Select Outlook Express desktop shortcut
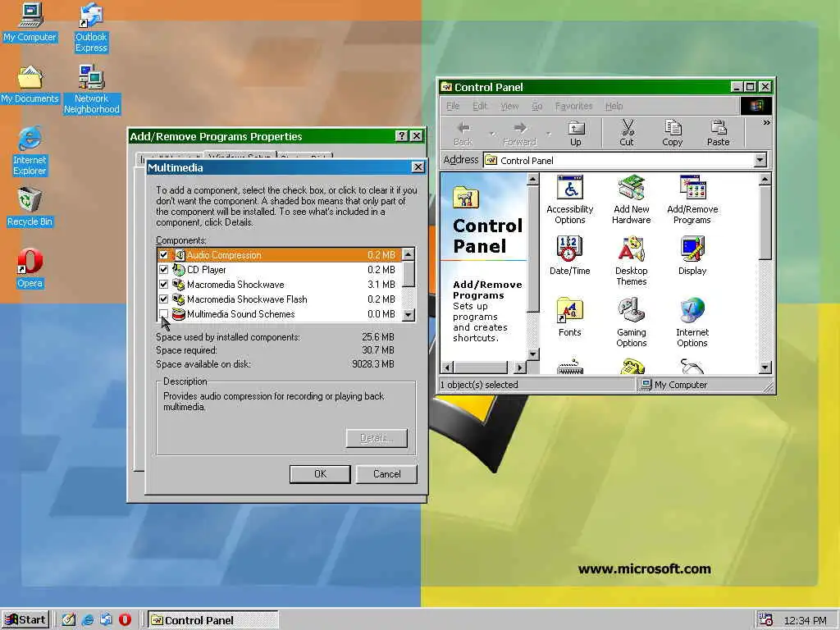 tap(91, 28)
